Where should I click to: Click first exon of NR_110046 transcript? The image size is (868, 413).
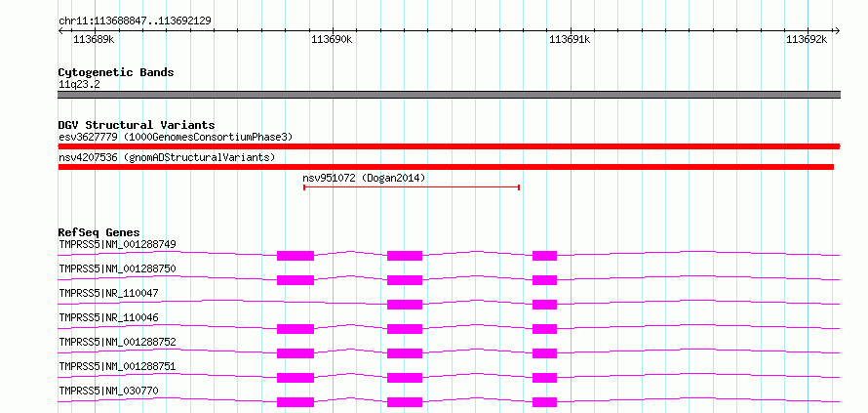(296, 329)
